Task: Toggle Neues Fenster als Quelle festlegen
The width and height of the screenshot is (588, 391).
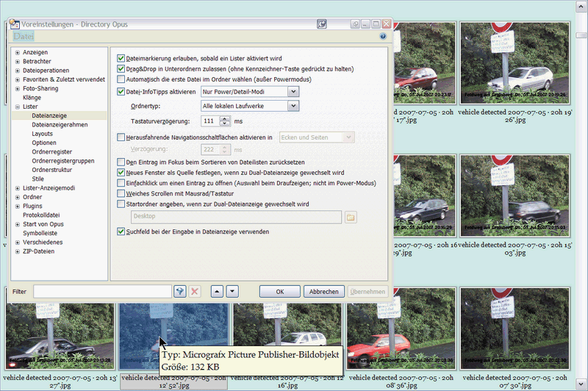Action: click(x=121, y=173)
